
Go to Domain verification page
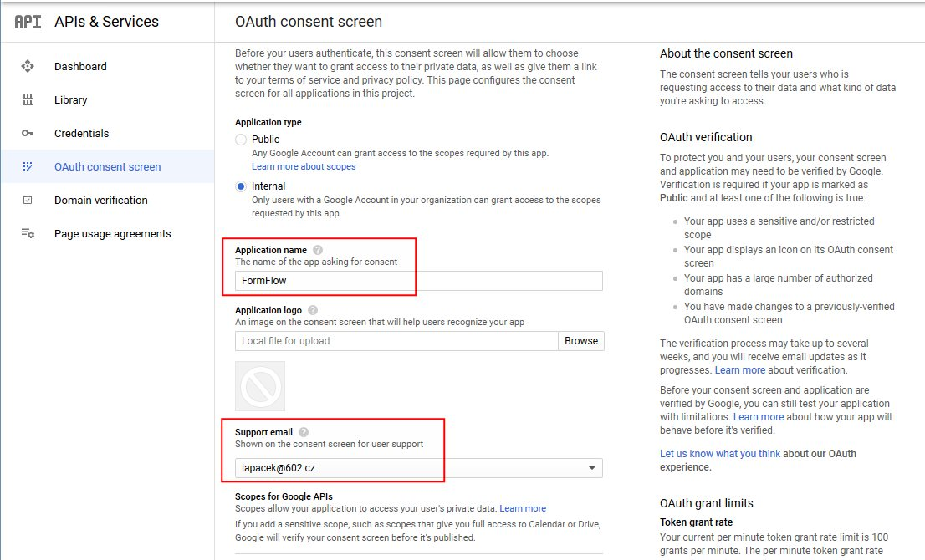tap(100, 200)
